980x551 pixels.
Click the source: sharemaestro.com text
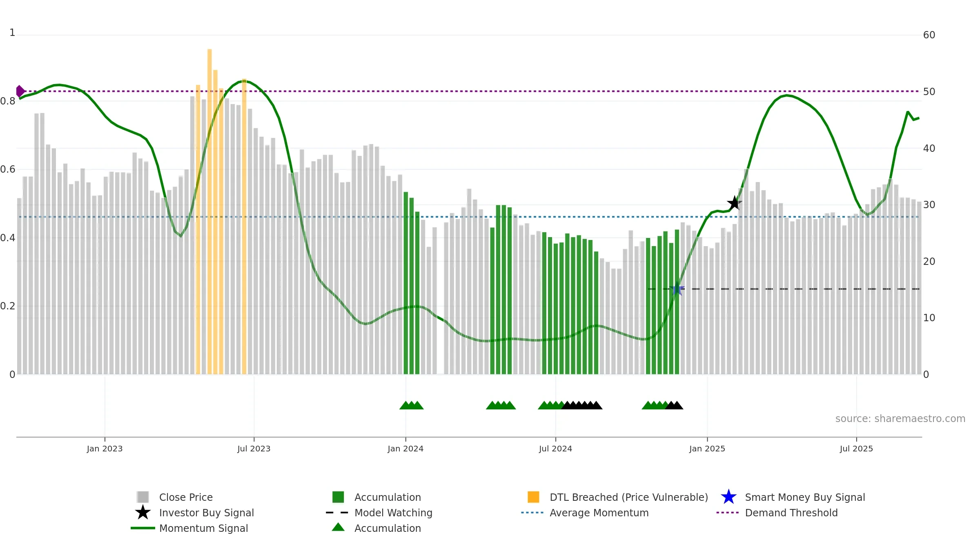coord(900,419)
